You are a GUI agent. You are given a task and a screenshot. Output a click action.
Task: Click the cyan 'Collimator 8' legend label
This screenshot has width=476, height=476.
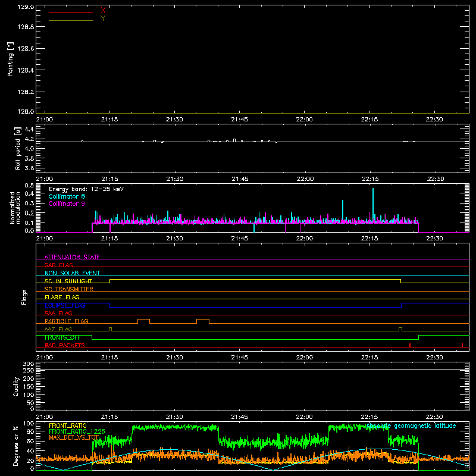[67, 196]
